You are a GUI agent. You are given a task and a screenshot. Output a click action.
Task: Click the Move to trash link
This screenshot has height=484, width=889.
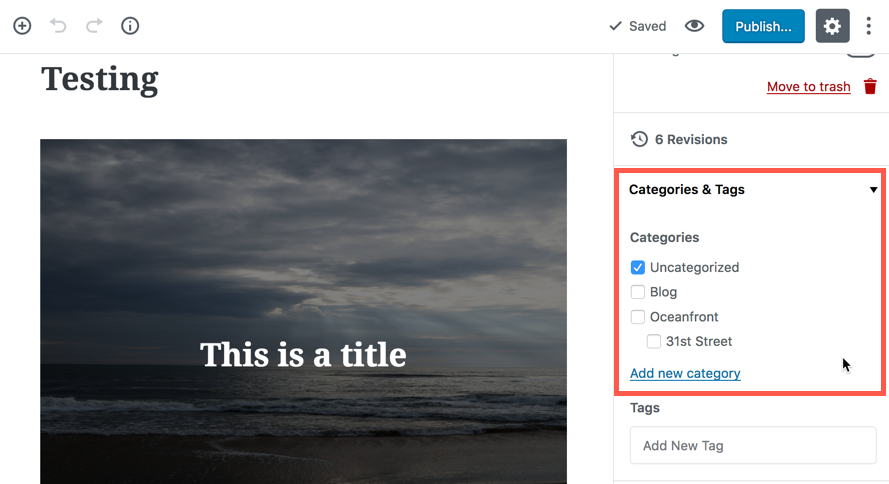(x=808, y=87)
